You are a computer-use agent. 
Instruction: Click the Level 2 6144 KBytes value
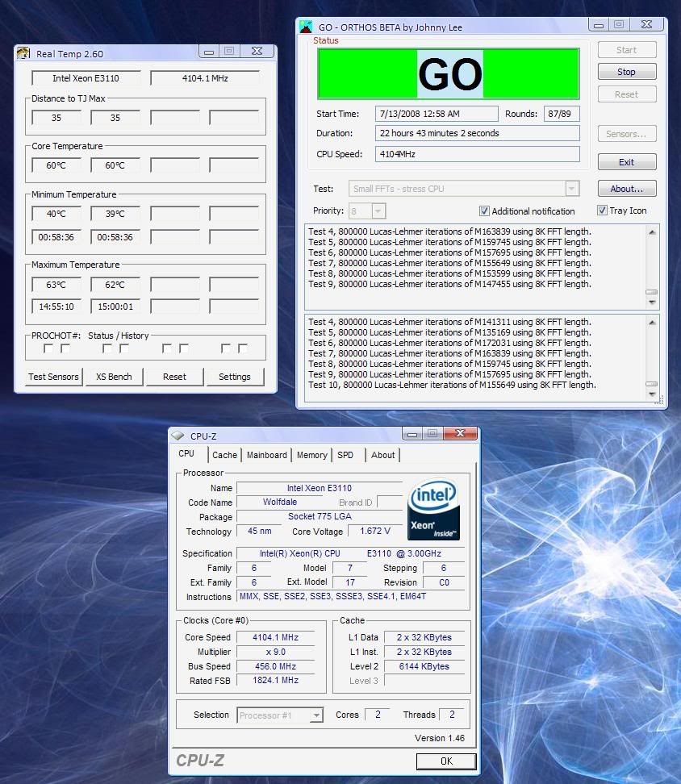424,666
